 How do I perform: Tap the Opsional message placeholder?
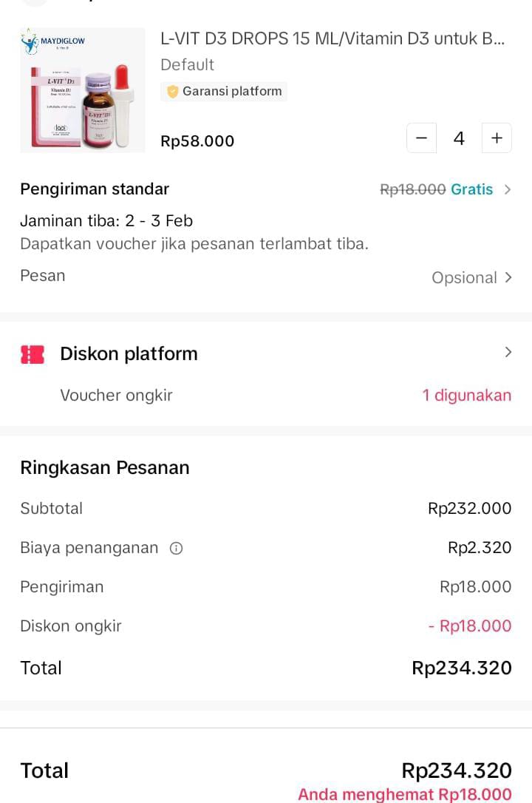pyautogui.click(x=464, y=278)
